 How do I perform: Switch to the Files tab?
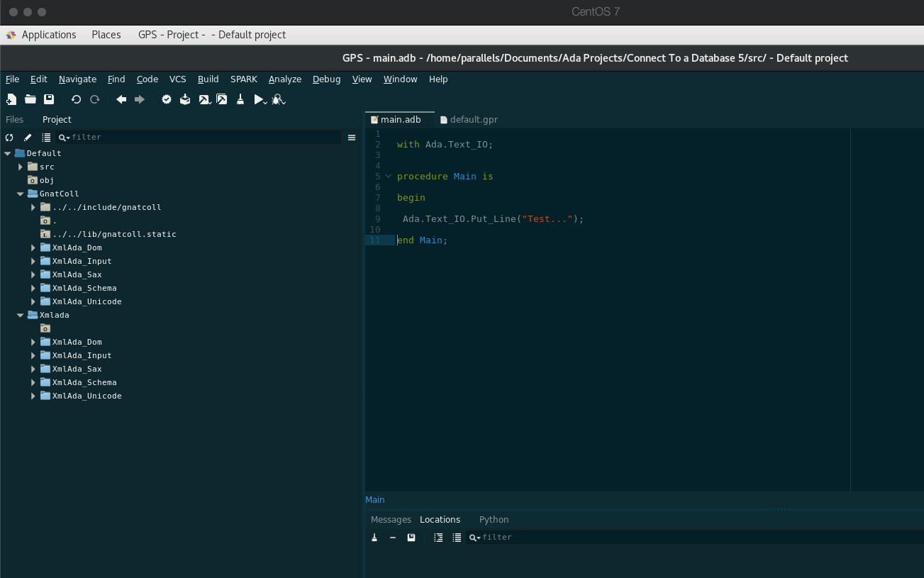[14, 120]
